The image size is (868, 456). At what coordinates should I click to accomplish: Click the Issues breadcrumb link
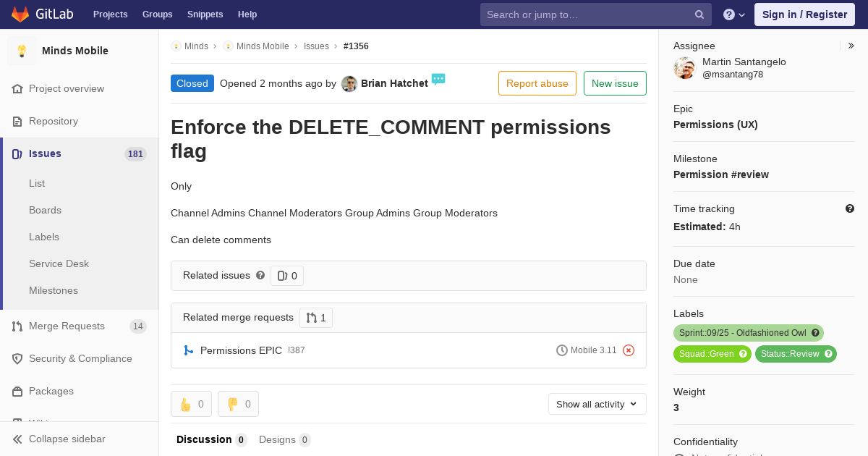[316, 46]
